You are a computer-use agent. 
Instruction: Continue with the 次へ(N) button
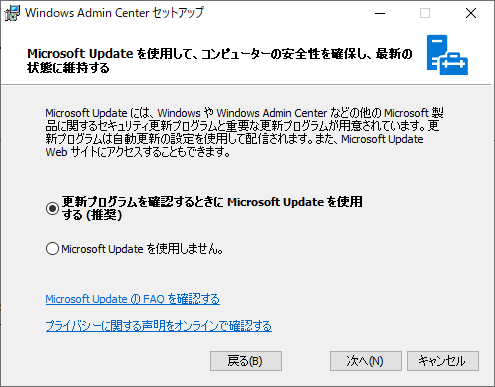pyautogui.click(x=366, y=361)
